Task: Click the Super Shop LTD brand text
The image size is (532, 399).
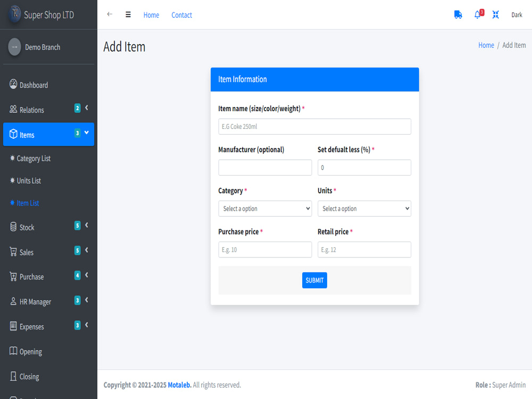Action: coord(49,15)
